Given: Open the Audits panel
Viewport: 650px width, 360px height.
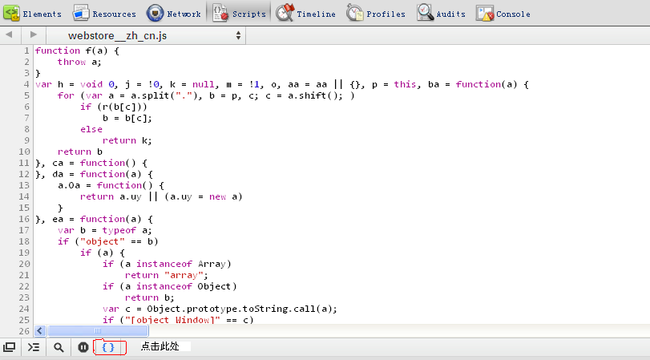Looking at the screenshot, I should click(441, 13).
